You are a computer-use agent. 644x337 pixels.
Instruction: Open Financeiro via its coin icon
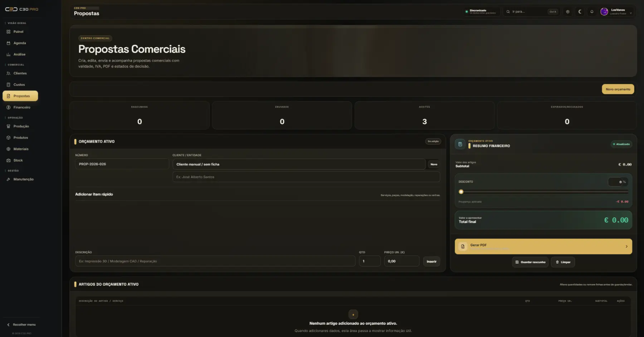[9, 107]
